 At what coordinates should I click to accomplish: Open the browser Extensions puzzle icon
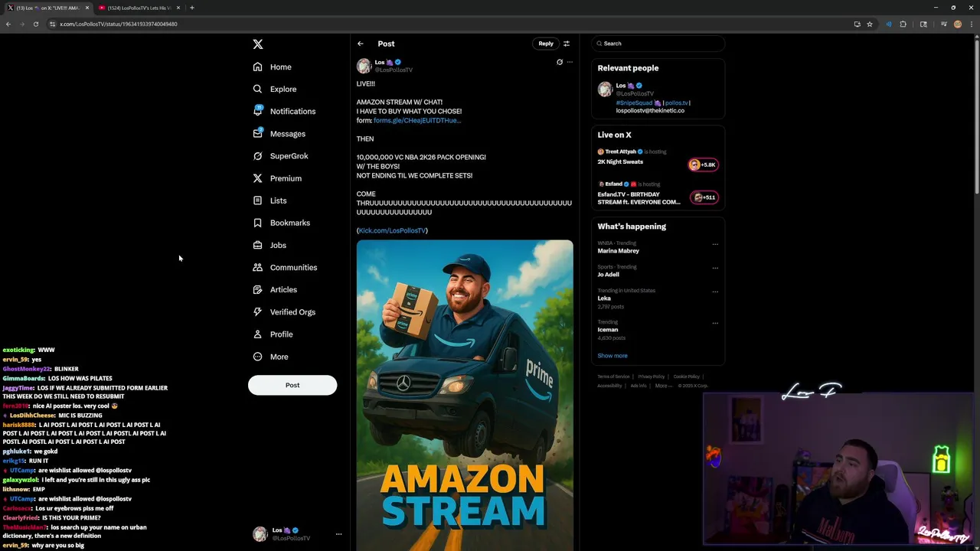click(x=903, y=24)
